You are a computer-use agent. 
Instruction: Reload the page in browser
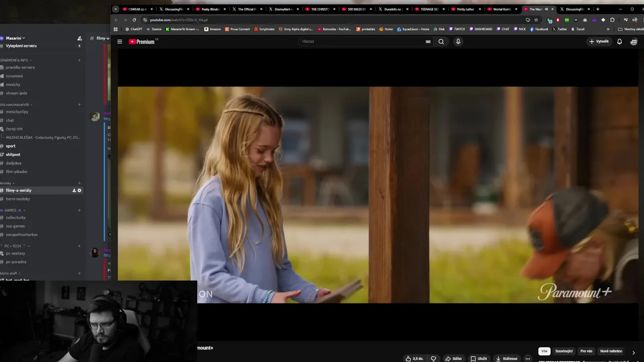pyautogui.click(x=134, y=20)
